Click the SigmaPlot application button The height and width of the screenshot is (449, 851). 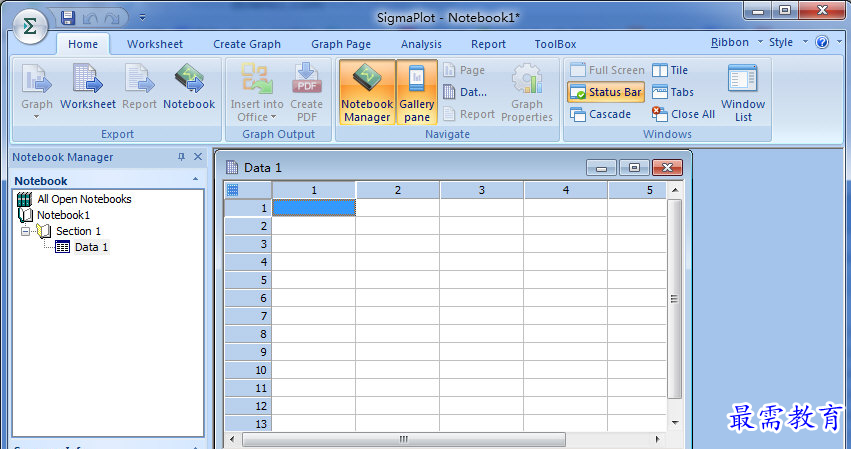[x=30, y=25]
